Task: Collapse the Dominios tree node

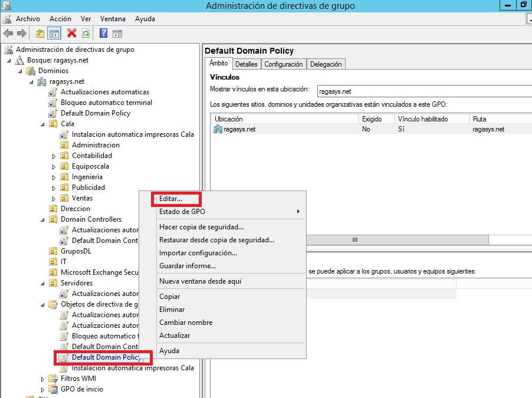Action: tap(20, 71)
